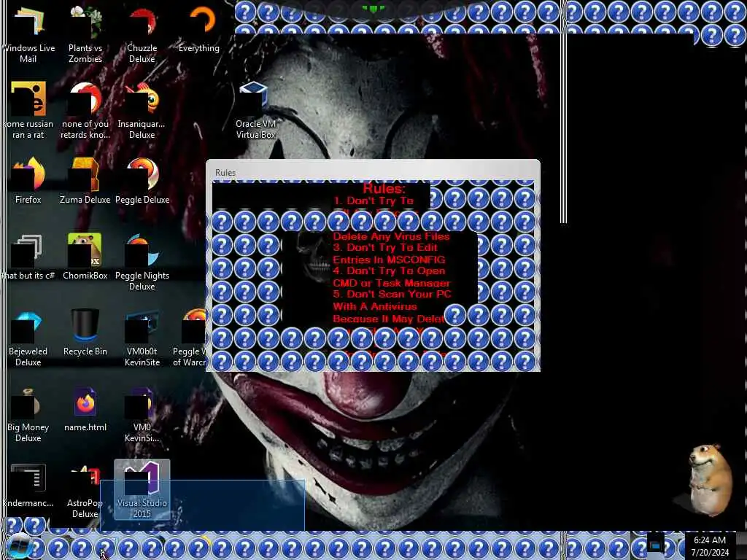747x560 pixels.
Task: Click the taskbar clock showing 6:24 AM
Action: point(710,546)
